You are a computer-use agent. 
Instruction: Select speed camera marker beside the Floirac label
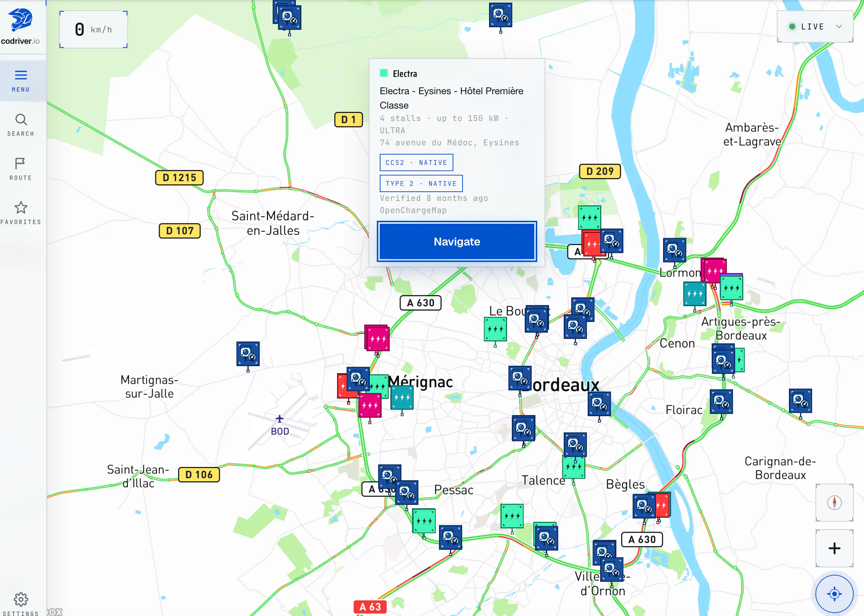tap(721, 402)
